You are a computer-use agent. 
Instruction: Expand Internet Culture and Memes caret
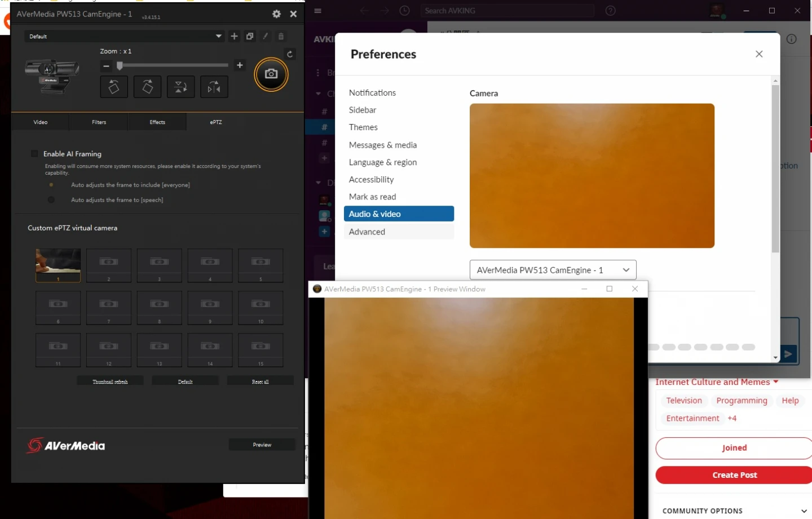tap(776, 382)
